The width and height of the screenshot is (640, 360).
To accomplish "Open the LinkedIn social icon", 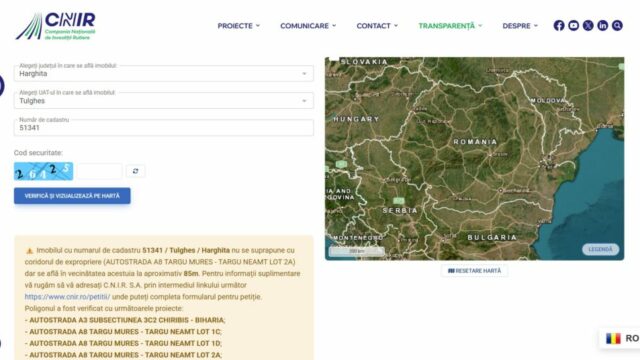I will coord(602,26).
